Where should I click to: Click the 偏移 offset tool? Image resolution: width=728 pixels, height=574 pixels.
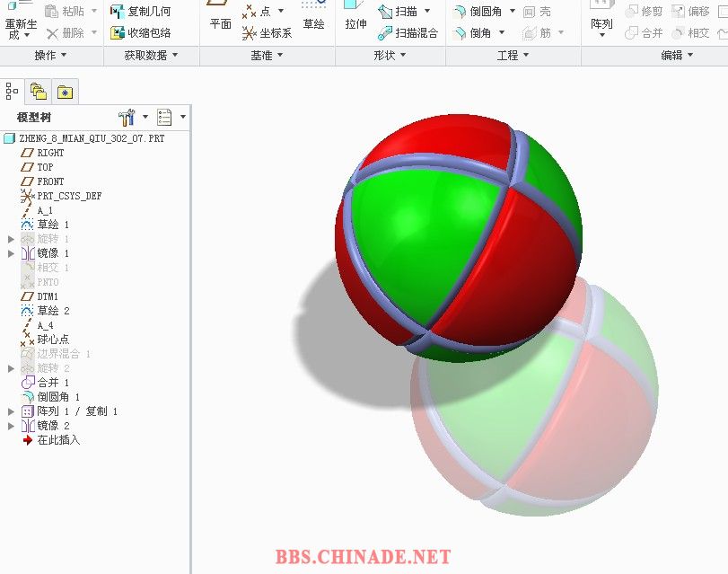pyautogui.click(x=691, y=11)
